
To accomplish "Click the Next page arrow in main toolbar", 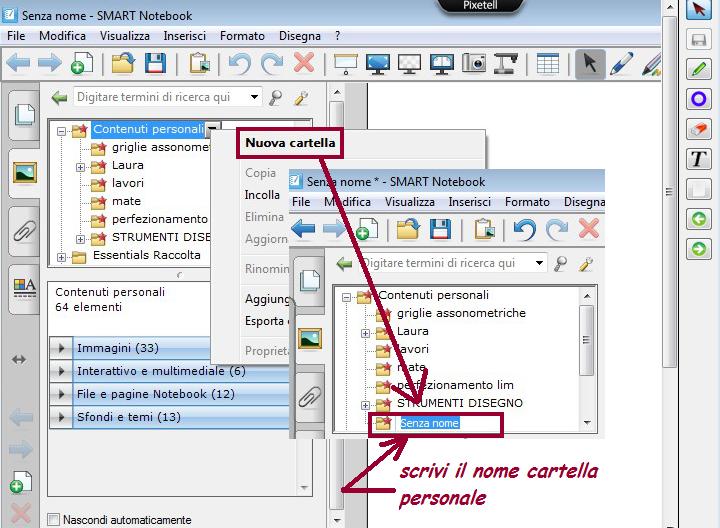I will (x=50, y=63).
